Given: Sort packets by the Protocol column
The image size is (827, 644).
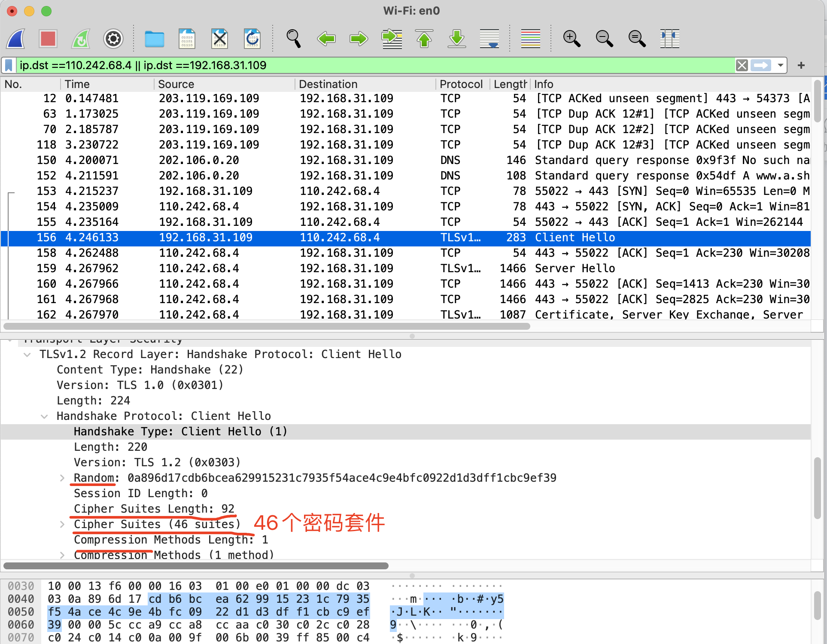Looking at the screenshot, I should pos(461,84).
